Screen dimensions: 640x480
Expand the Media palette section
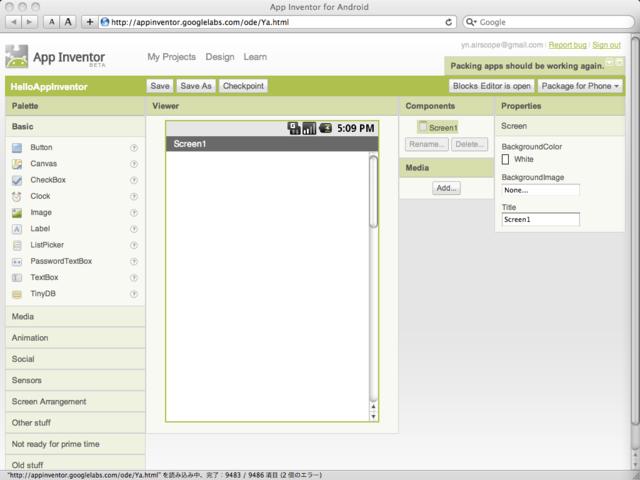(76, 316)
